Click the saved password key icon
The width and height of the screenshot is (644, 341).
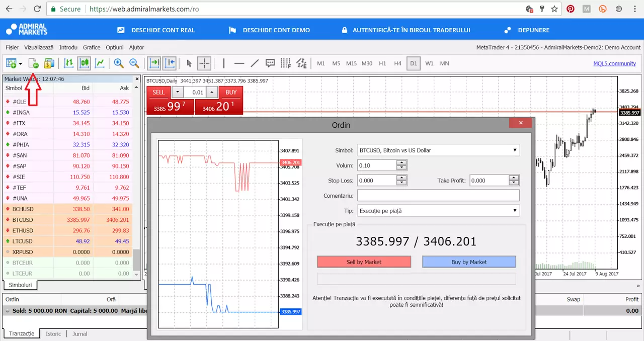click(542, 9)
